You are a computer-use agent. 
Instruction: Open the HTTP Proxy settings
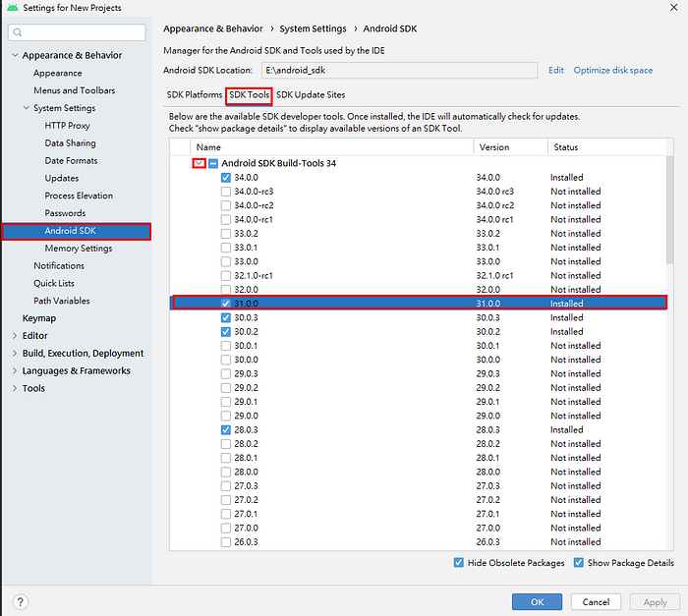click(x=67, y=126)
